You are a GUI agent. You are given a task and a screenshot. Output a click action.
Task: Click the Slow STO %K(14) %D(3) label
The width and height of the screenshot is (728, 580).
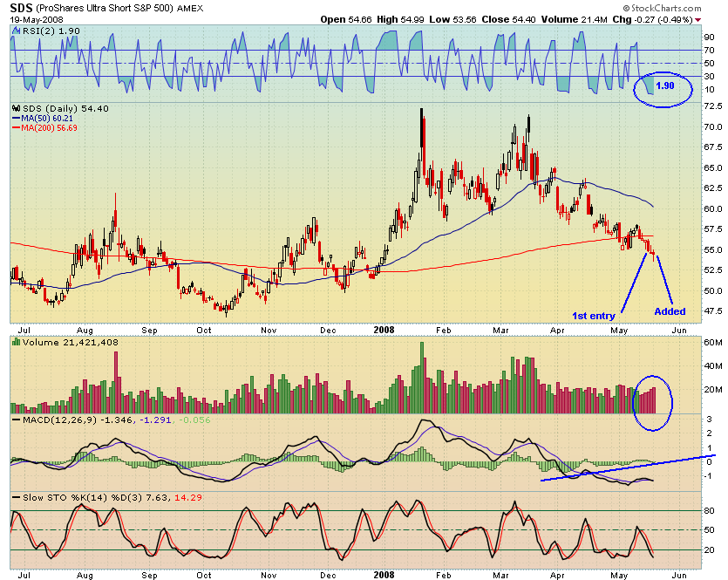83,497
